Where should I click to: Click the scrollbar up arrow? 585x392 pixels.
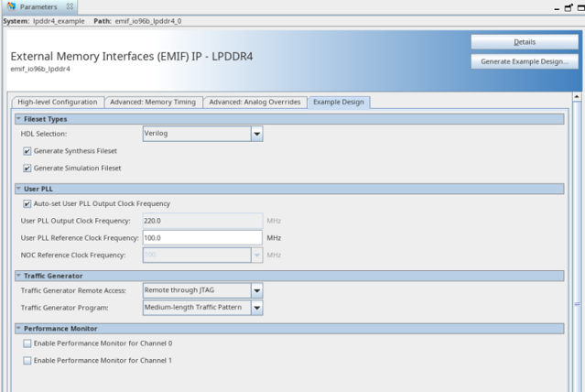(x=577, y=97)
